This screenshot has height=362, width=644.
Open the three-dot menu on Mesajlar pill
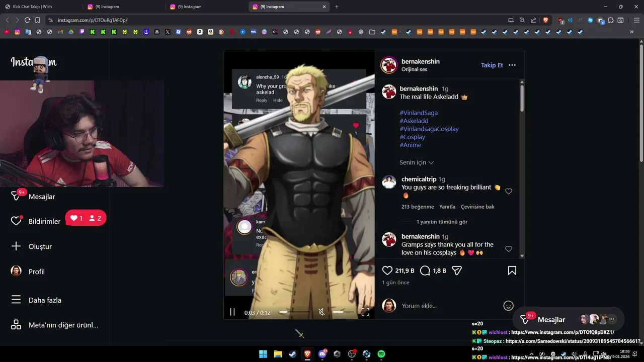[x=612, y=319]
